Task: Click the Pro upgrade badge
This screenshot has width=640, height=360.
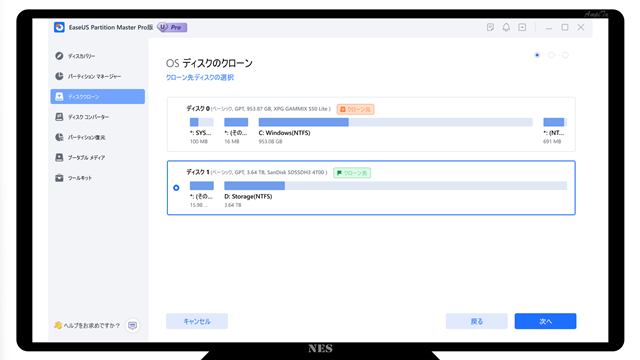Action: click(x=172, y=27)
